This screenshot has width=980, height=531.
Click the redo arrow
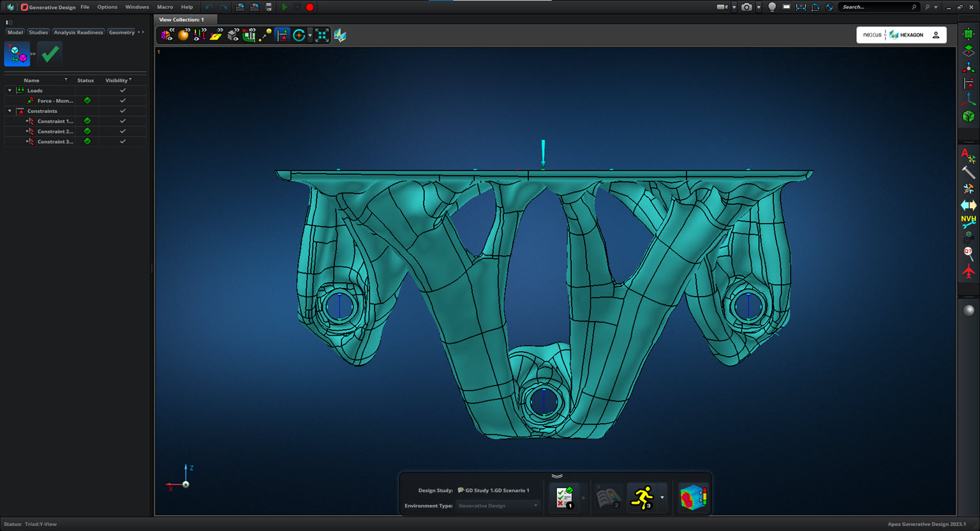click(223, 7)
